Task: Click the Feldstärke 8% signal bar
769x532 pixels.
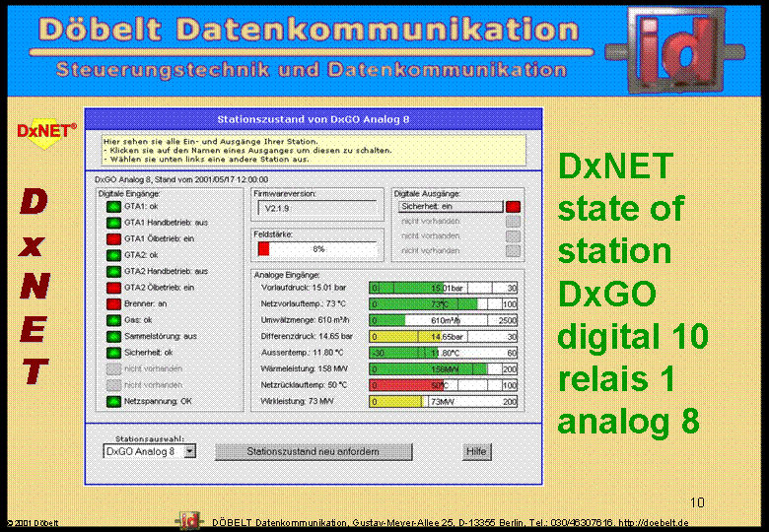Action: (317, 249)
